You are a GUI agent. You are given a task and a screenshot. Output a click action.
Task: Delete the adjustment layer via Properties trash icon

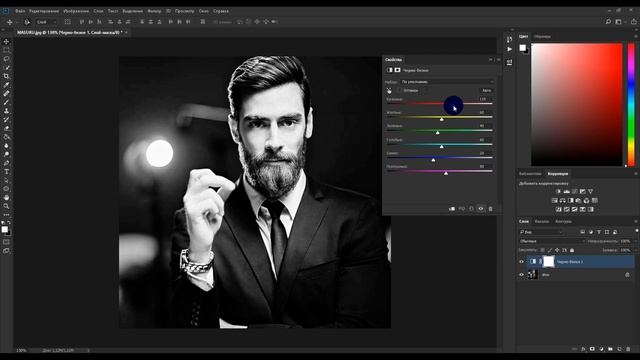pos(491,209)
